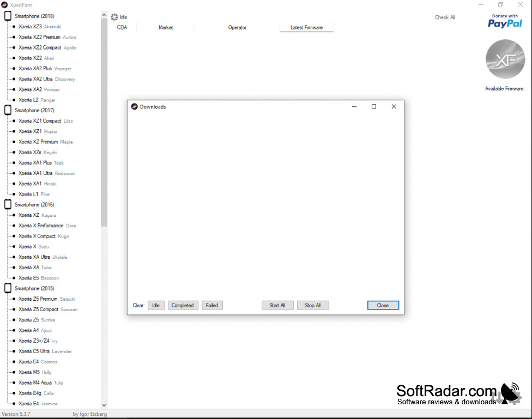This screenshot has width=532, height=419.
Task: Click the Downloads dialog title icon
Action: (134, 107)
